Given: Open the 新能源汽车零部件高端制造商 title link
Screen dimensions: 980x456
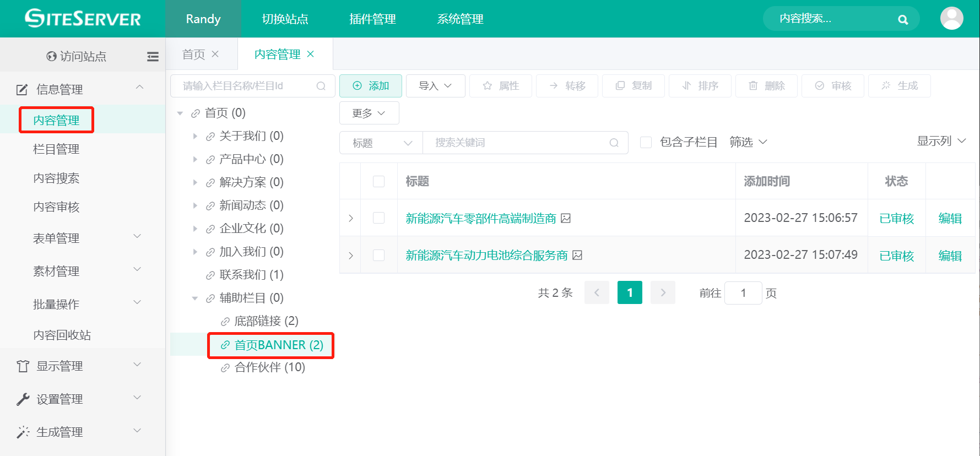Looking at the screenshot, I should pos(481,219).
